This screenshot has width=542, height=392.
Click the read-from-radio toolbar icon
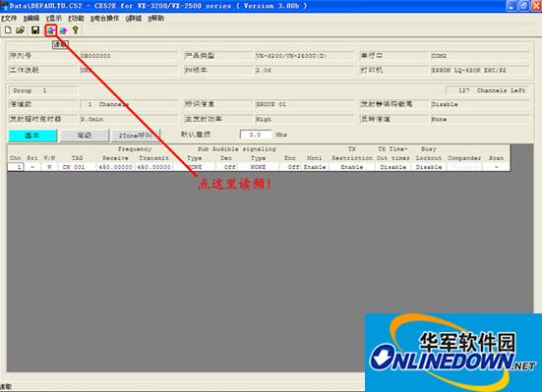(51, 30)
